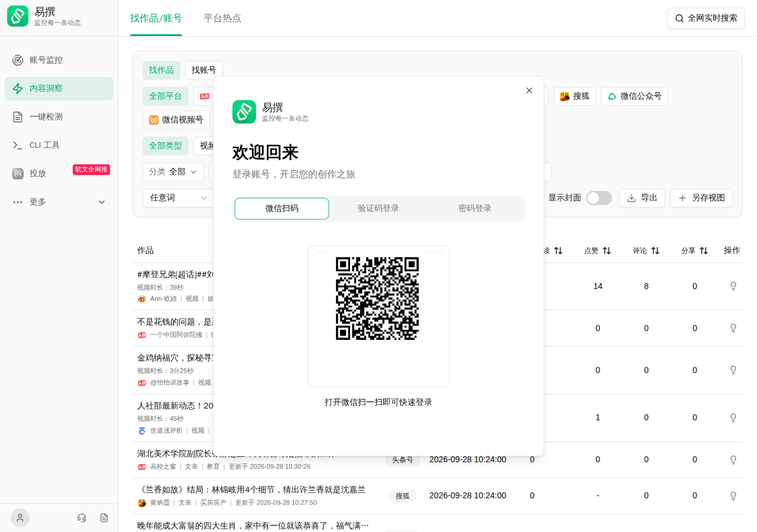The height and width of the screenshot is (532, 757).
Task: Open the 分类 全部 dropdown
Action: pos(173,172)
